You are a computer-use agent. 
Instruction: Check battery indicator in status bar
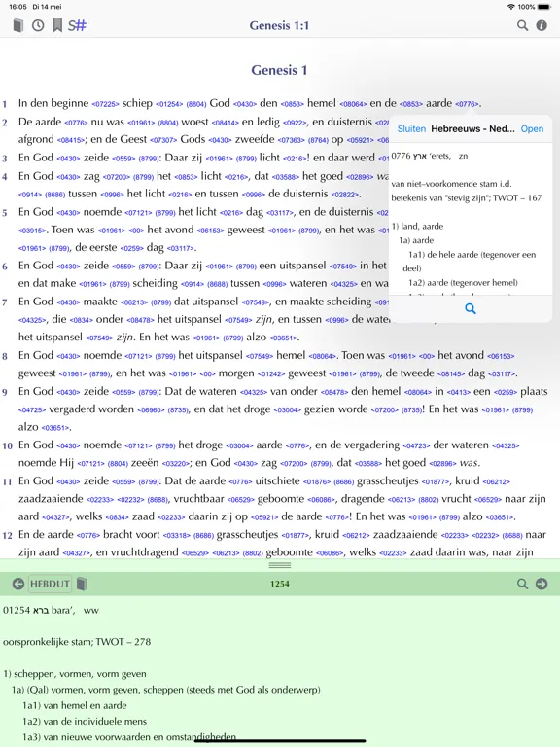coord(543,7)
